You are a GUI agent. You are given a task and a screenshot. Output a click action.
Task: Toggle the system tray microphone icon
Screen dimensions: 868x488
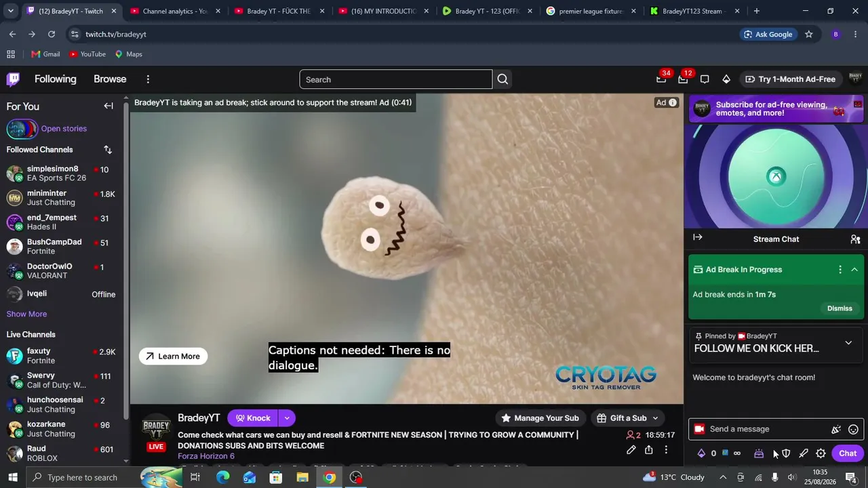click(x=775, y=477)
